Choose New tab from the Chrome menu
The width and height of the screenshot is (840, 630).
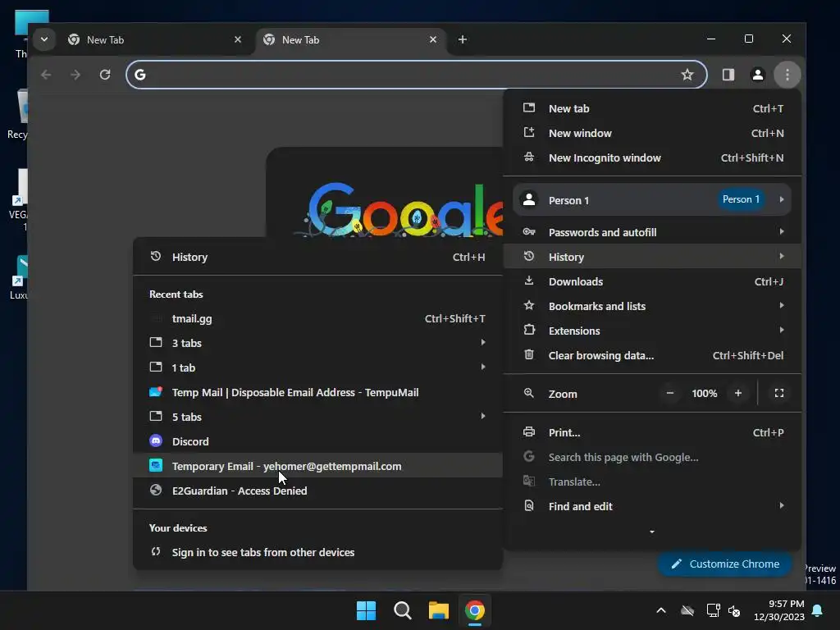click(x=652, y=109)
